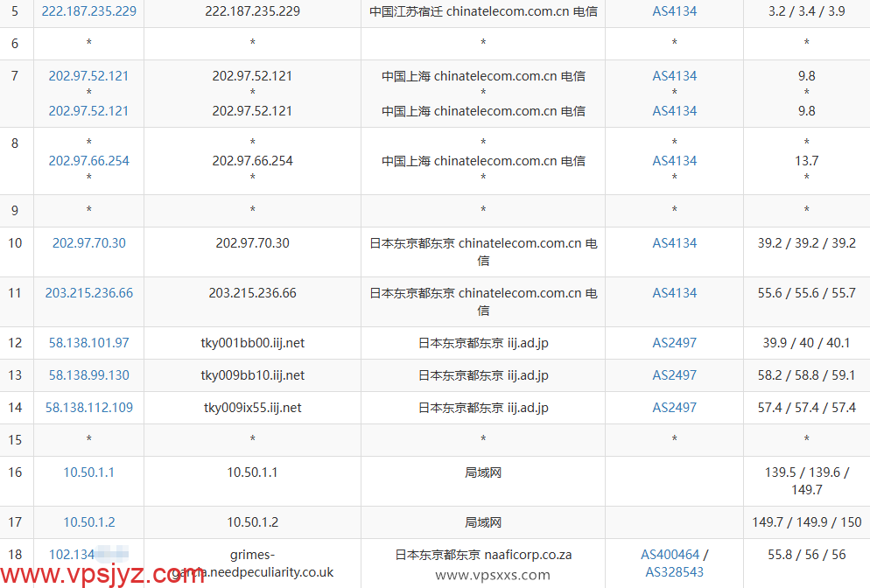
Task: Open local IP link 10.50.1.1
Action: (88, 472)
